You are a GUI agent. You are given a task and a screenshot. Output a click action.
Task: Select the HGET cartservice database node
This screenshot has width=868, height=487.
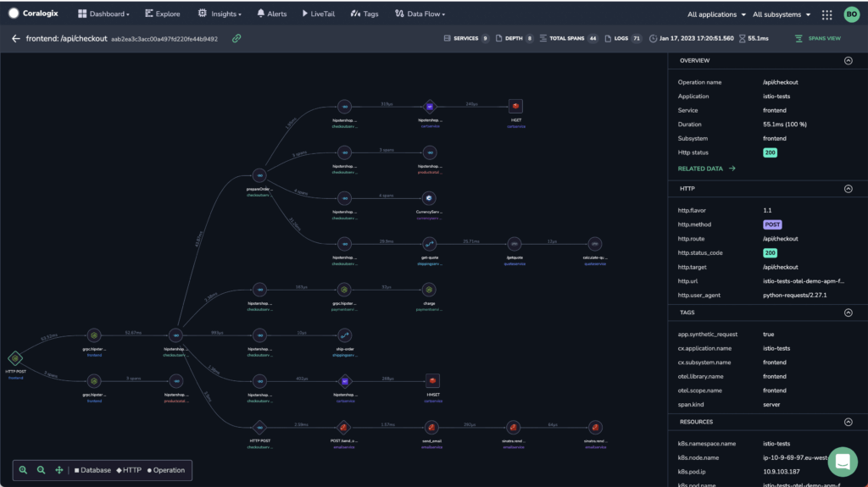tap(515, 106)
